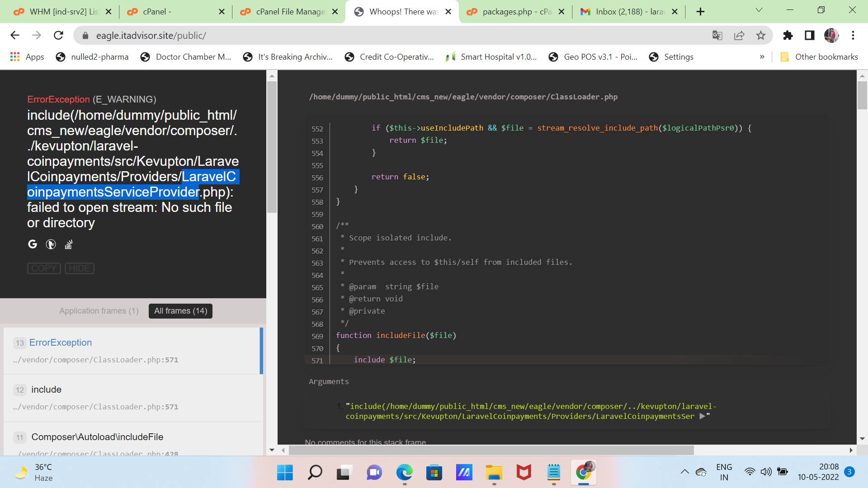Open File Explorer from taskbar
This screenshot has width=868, height=488.
click(494, 473)
